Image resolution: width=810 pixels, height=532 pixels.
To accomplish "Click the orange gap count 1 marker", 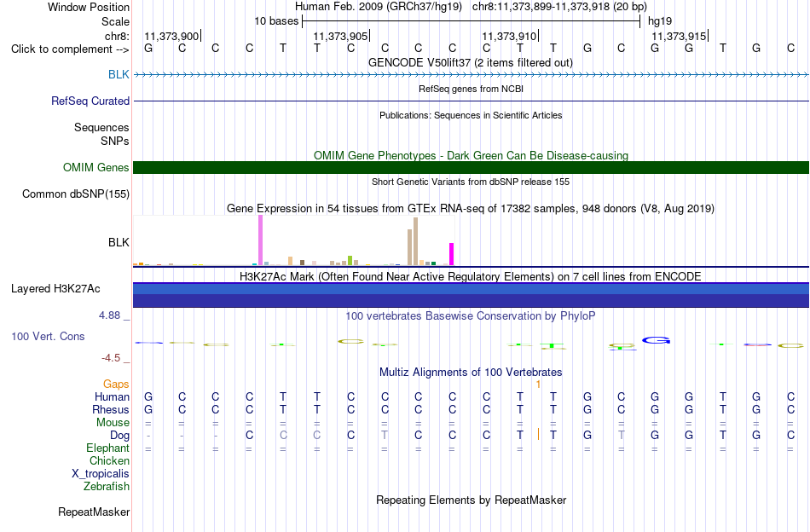I will (538, 385).
